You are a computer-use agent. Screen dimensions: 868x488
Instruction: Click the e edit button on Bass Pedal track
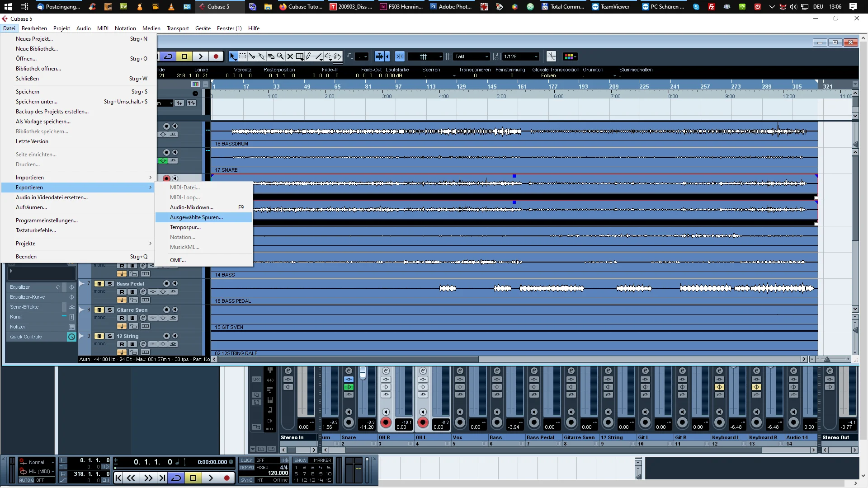point(143,292)
